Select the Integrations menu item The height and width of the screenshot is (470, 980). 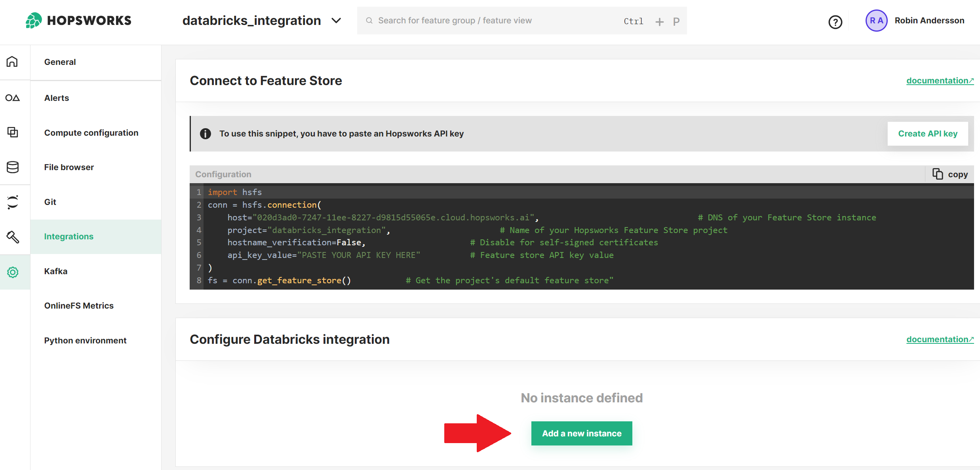pyautogui.click(x=69, y=236)
